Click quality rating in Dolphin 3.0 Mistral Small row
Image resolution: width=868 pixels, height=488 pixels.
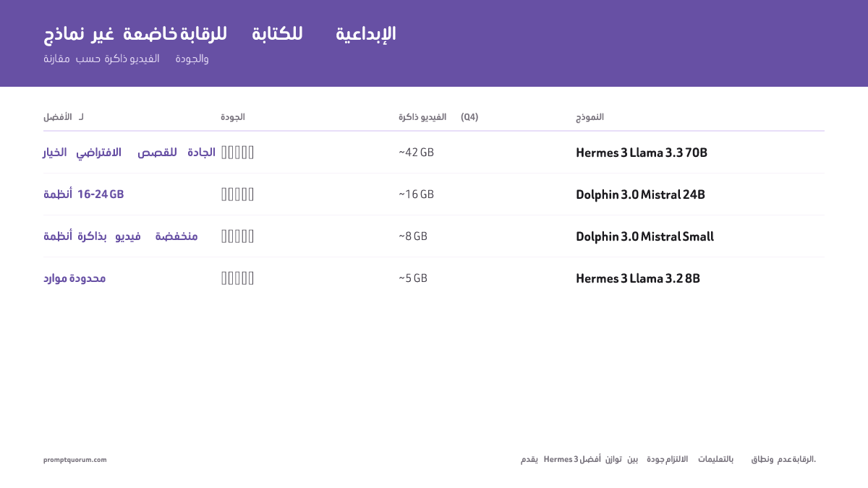237,236
